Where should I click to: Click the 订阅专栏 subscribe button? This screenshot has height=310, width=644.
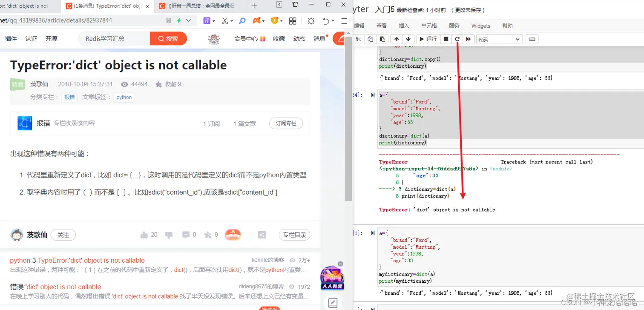point(285,123)
